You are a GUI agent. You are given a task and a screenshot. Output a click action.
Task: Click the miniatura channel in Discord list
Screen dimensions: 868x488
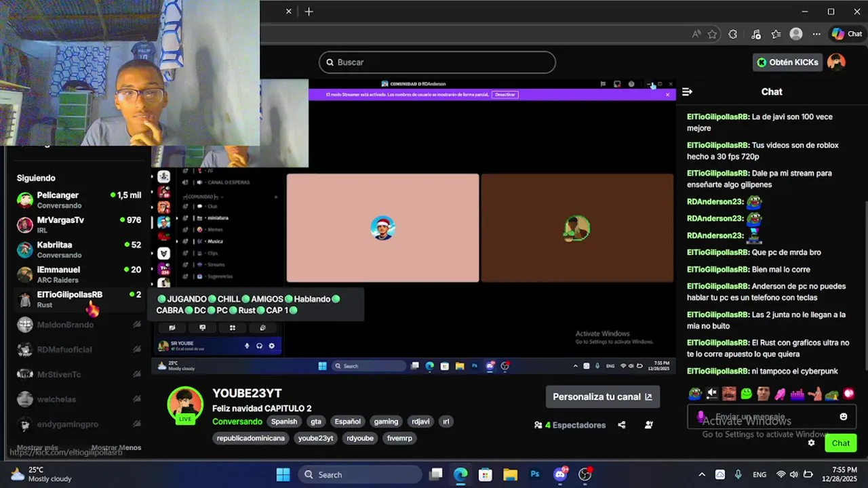(218, 218)
